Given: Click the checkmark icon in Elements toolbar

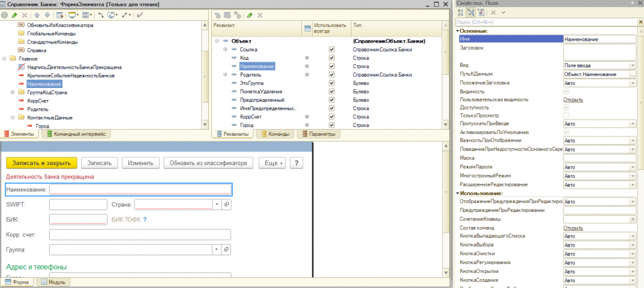Looking at the screenshot, I should (140, 15).
